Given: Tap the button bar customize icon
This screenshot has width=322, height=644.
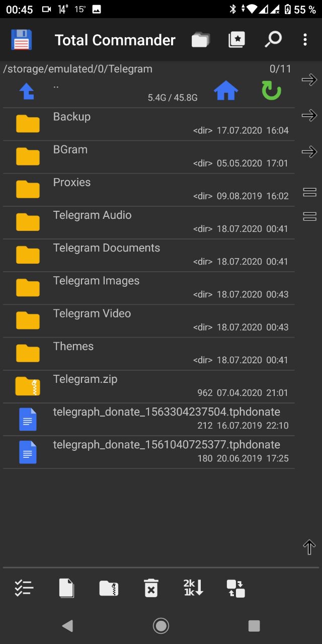Looking at the screenshot, I should pyautogui.click(x=235, y=588).
